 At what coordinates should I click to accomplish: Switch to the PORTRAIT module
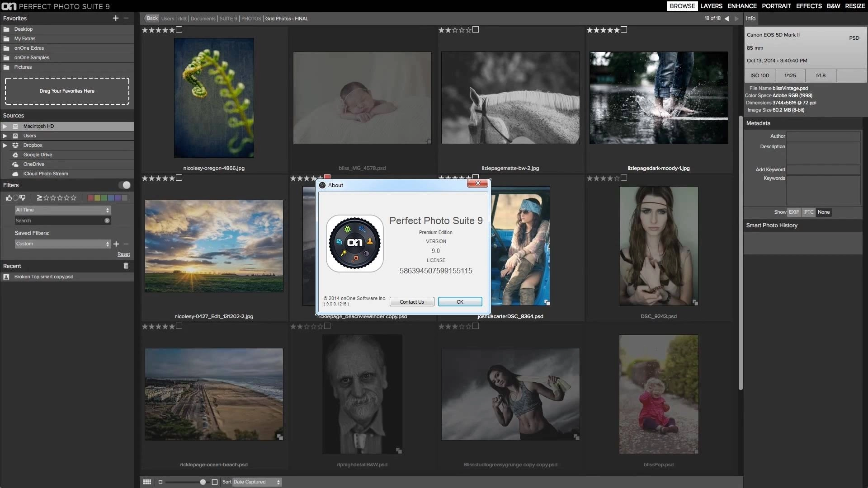coord(776,6)
